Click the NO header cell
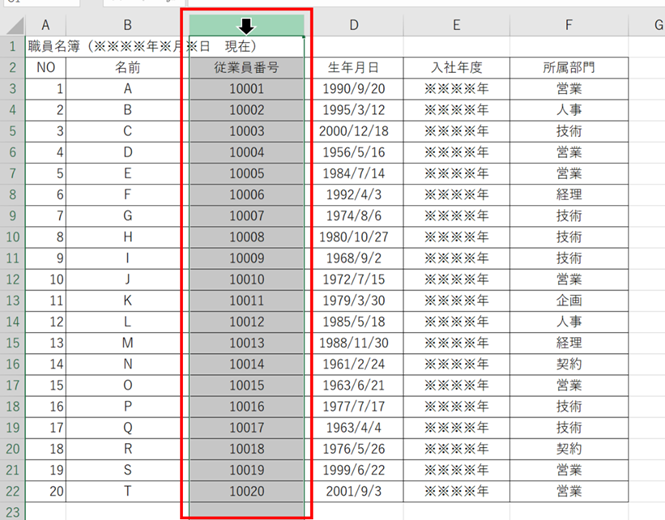The width and height of the screenshot is (665, 520). tap(46, 67)
